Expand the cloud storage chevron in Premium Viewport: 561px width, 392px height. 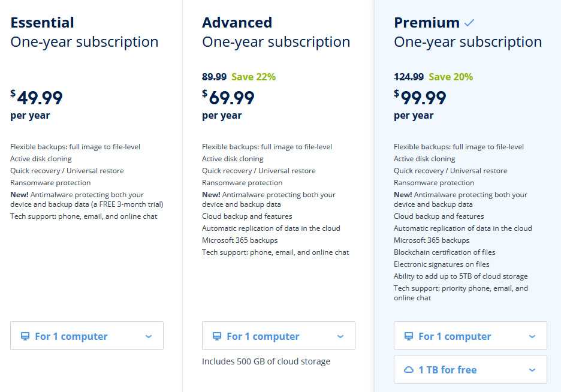tap(532, 370)
